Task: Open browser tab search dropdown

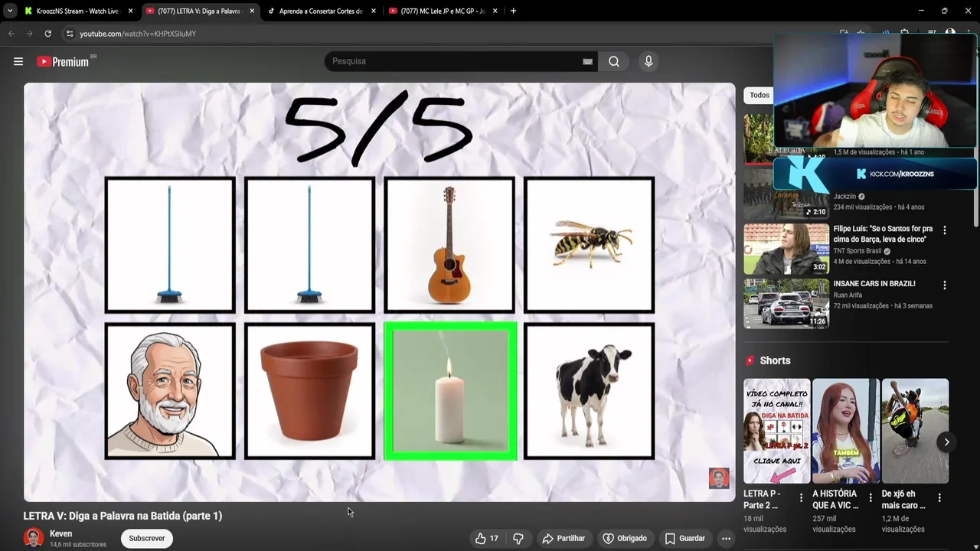Action: [10, 11]
